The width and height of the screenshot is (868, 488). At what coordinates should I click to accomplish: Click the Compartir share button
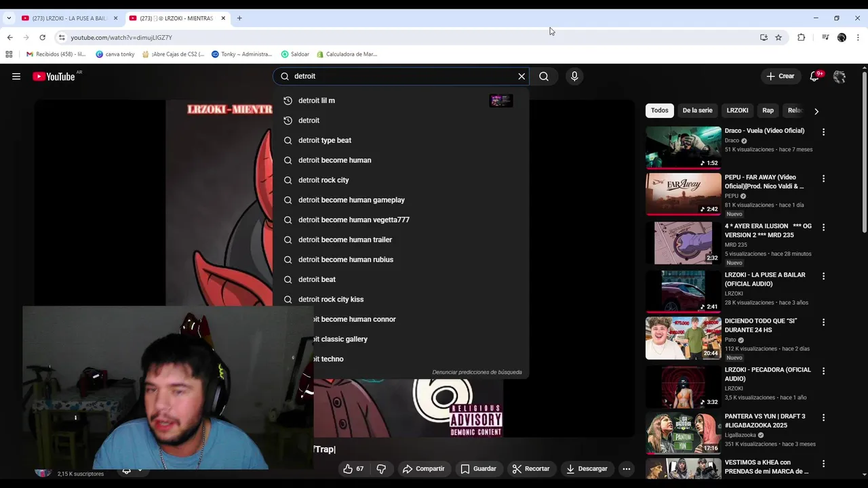click(423, 469)
